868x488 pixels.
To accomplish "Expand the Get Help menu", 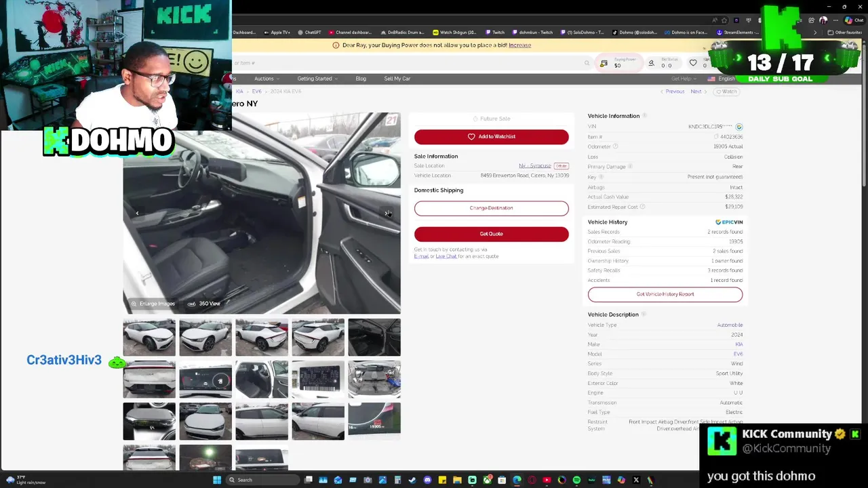I will point(683,79).
